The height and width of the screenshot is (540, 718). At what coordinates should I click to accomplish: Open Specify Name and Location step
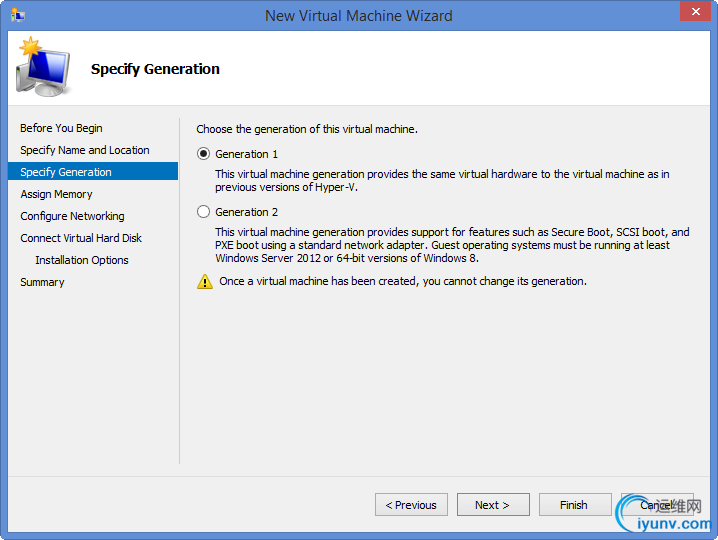pos(85,150)
